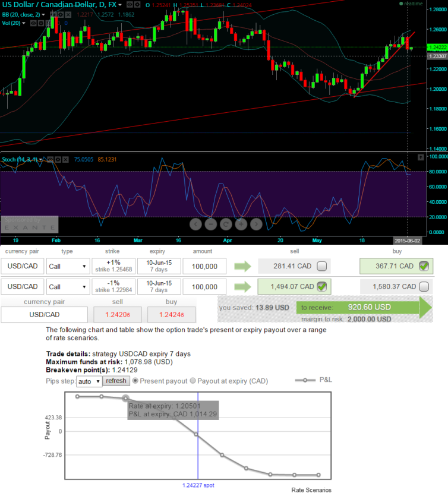
Task: Open BB indicator settings gear
Action: point(61,14)
